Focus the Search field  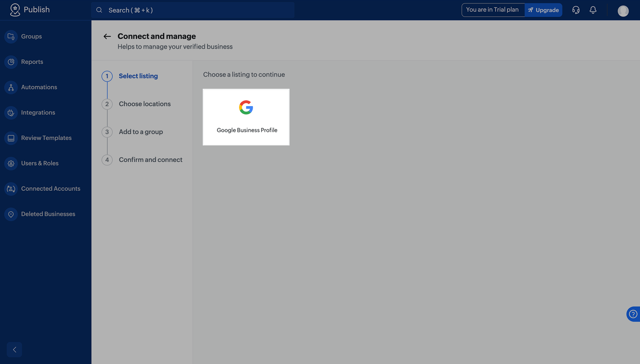tap(193, 10)
